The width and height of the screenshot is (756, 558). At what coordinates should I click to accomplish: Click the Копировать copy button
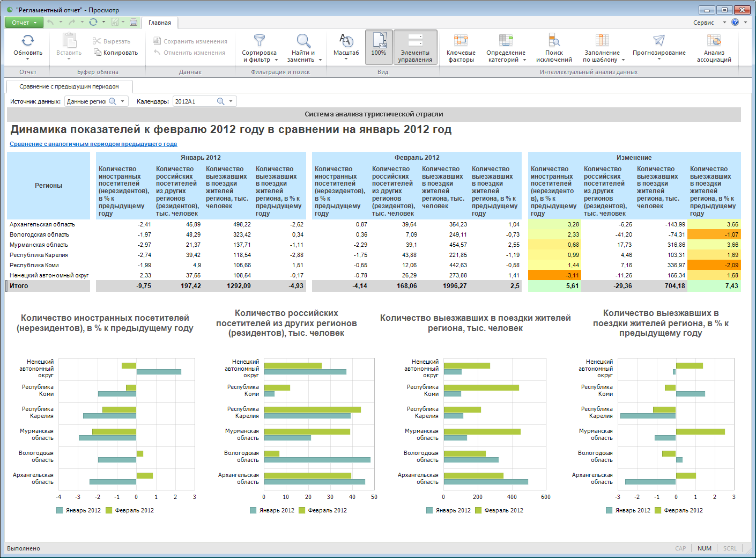coord(116,53)
